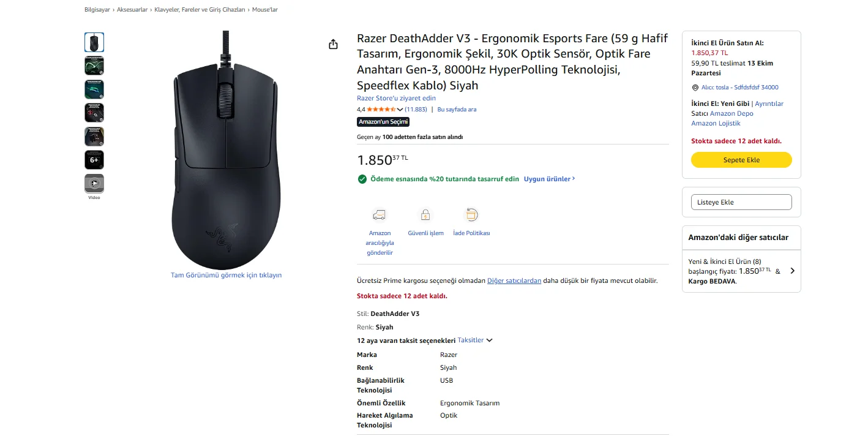
Task: Open other sellers arrow chevron
Action: 792,271
